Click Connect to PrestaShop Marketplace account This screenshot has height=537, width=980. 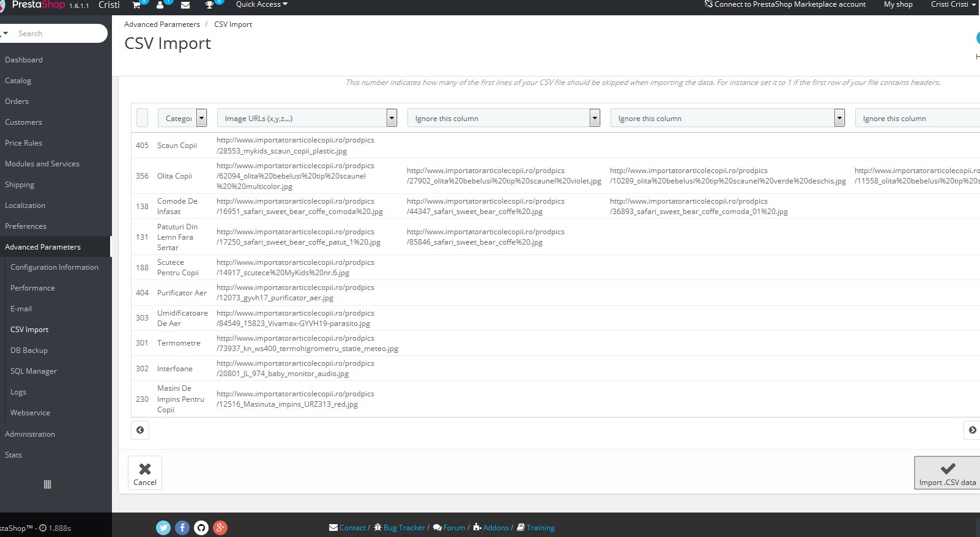click(x=785, y=4)
